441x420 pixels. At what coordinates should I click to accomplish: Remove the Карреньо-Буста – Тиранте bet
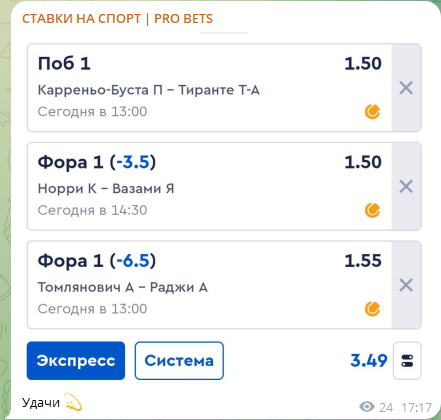pos(406,88)
